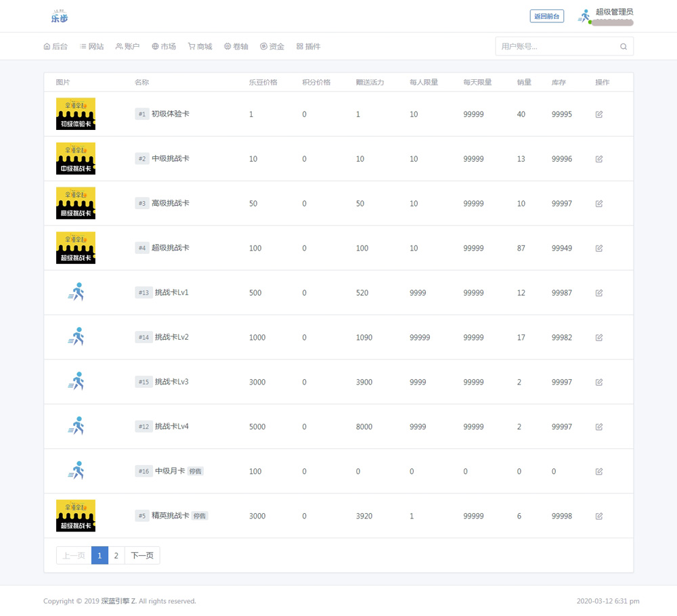
Task: Click edit icon on 挑战卡Lv3 row
Action: (599, 382)
